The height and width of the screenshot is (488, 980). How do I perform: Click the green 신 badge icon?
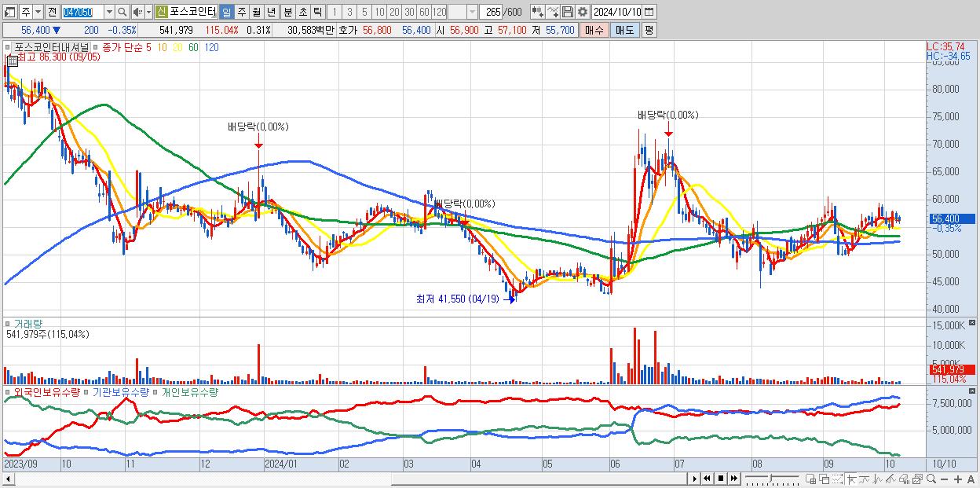coord(161,12)
